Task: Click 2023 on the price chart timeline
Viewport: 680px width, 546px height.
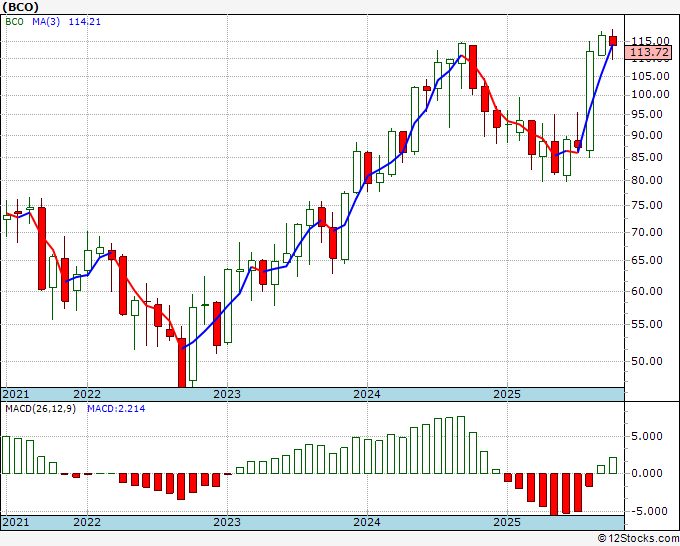Action: click(x=227, y=394)
